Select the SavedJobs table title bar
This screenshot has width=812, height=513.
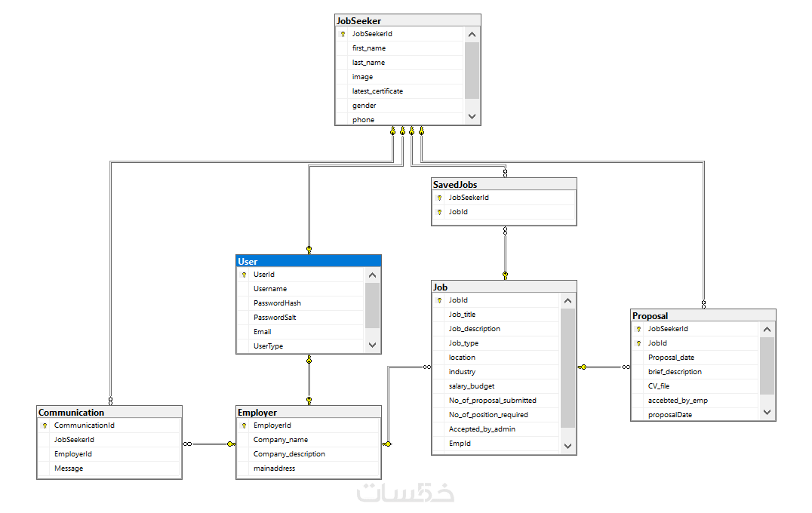[x=504, y=184]
